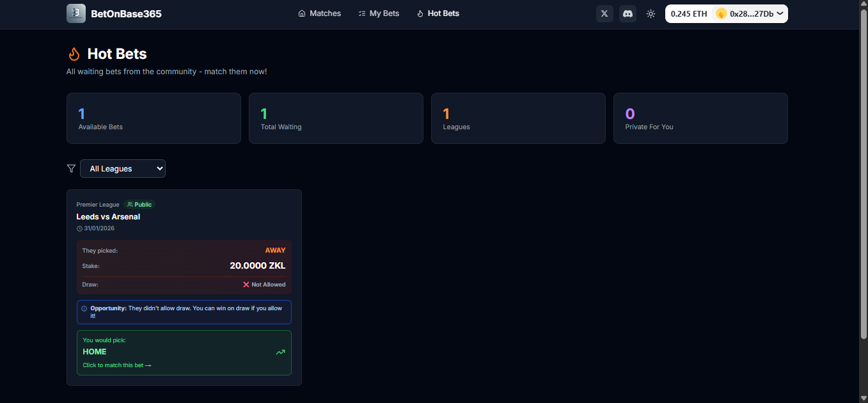Click the clock icon next to the match date
The image size is (868, 403).
79,228
